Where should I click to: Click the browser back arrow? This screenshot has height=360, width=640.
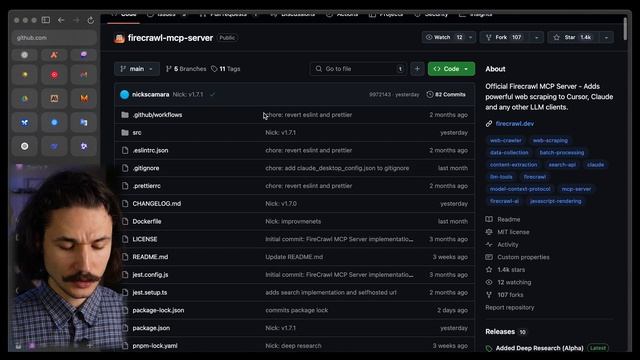click(61, 20)
